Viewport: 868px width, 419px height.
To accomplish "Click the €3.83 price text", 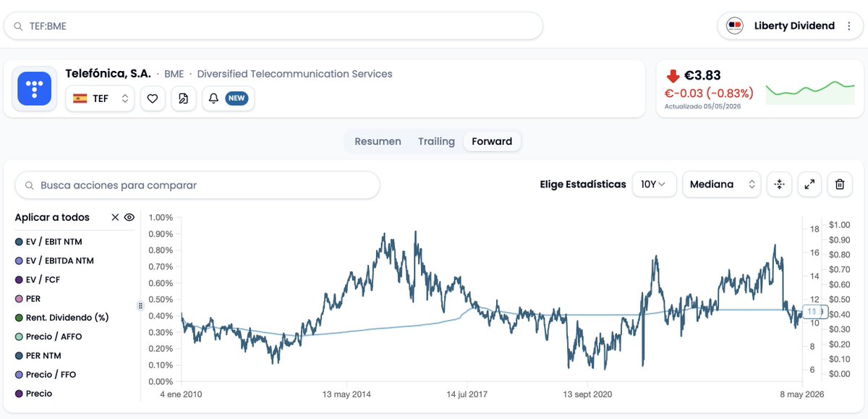I will click(x=702, y=75).
